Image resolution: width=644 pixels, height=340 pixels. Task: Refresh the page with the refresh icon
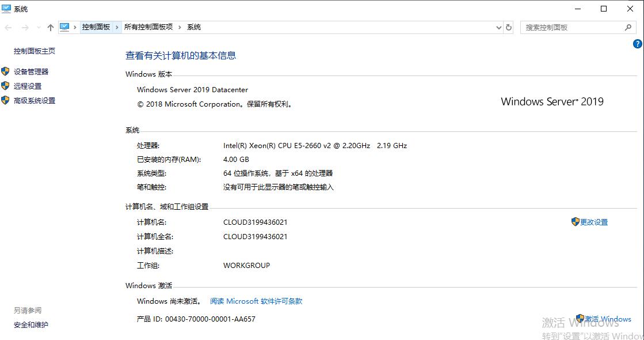click(509, 28)
